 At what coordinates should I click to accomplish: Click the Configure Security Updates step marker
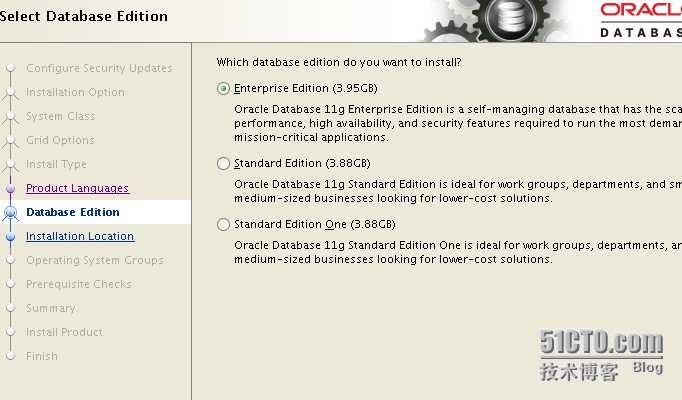pos(10,68)
